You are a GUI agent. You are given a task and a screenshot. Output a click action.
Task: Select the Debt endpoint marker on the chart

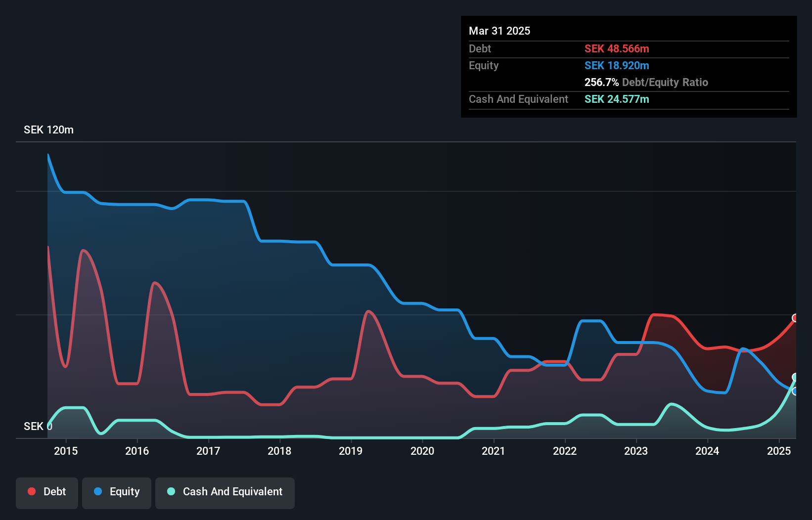pyautogui.click(x=795, y=318)
